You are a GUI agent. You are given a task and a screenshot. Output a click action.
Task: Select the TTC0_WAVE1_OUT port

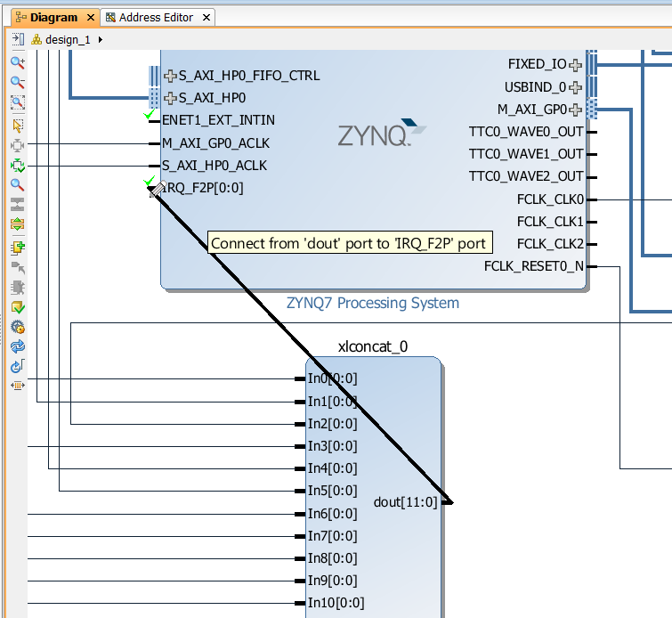pyautogui.click(x=526, y=154)
